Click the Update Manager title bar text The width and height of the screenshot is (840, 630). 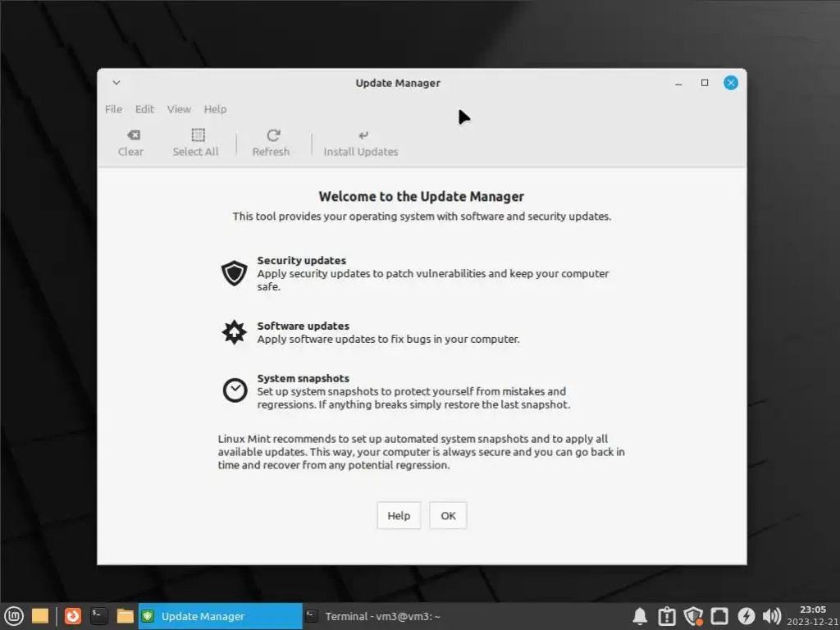(398, 83)
